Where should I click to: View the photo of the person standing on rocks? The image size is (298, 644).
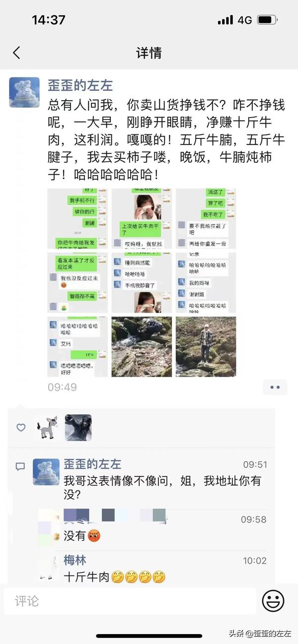206,346
